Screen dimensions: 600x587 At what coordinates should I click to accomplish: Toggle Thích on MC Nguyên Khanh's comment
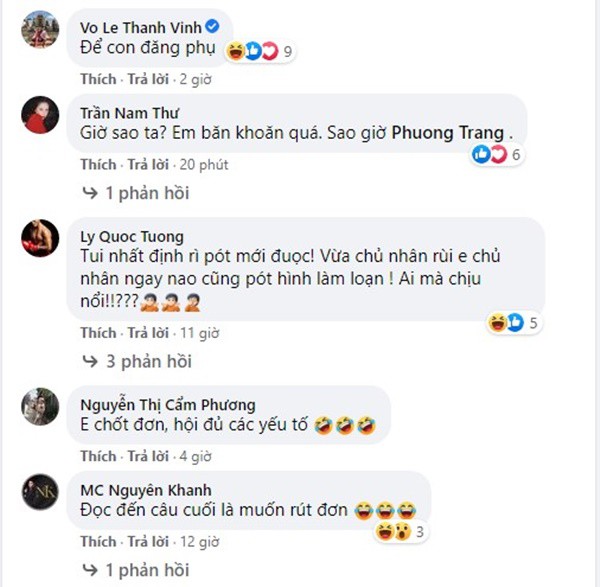[98, 541]
